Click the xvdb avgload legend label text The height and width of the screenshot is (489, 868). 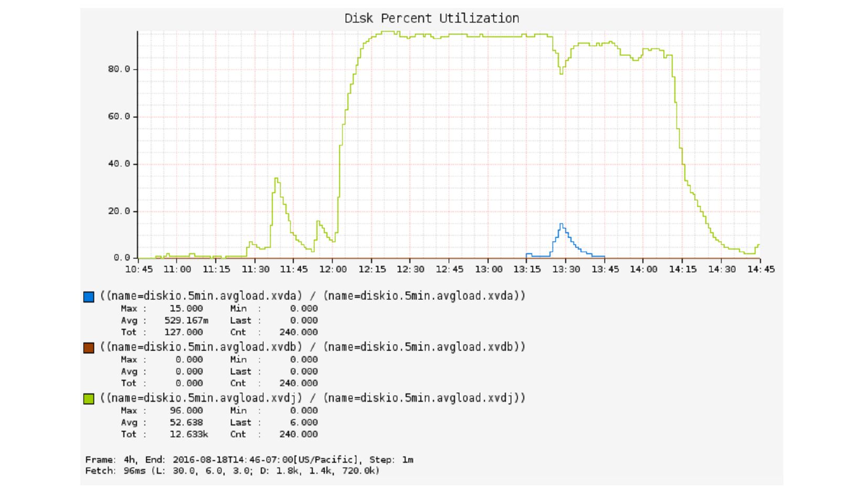(312, 347)
